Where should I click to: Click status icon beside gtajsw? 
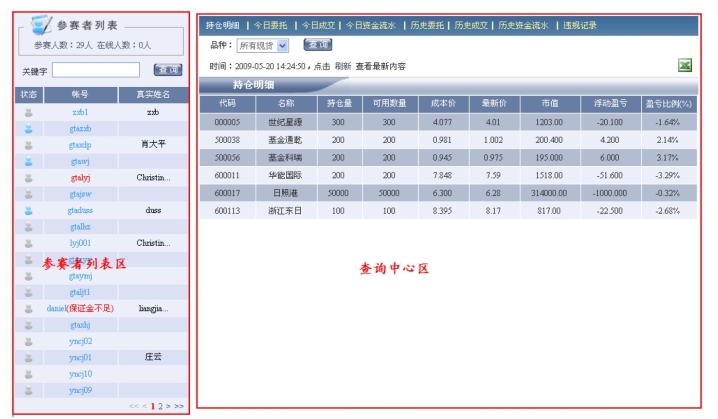[28, 194]
